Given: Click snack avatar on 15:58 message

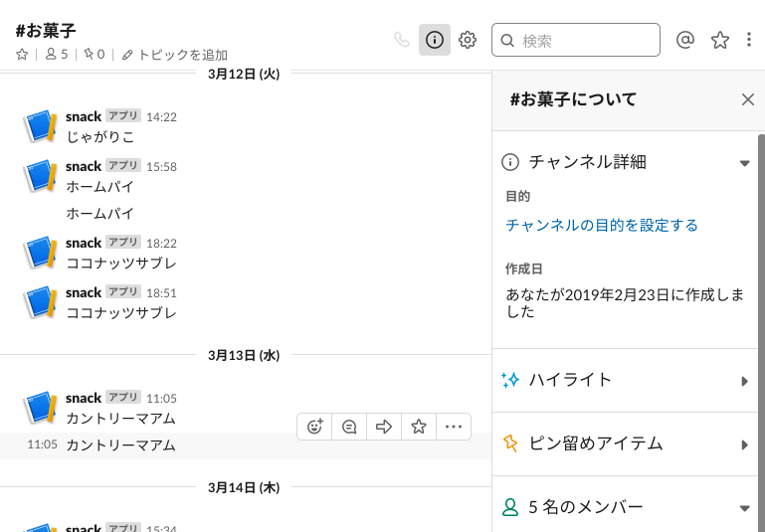Looking at the screenshot, I should point(40,176).
